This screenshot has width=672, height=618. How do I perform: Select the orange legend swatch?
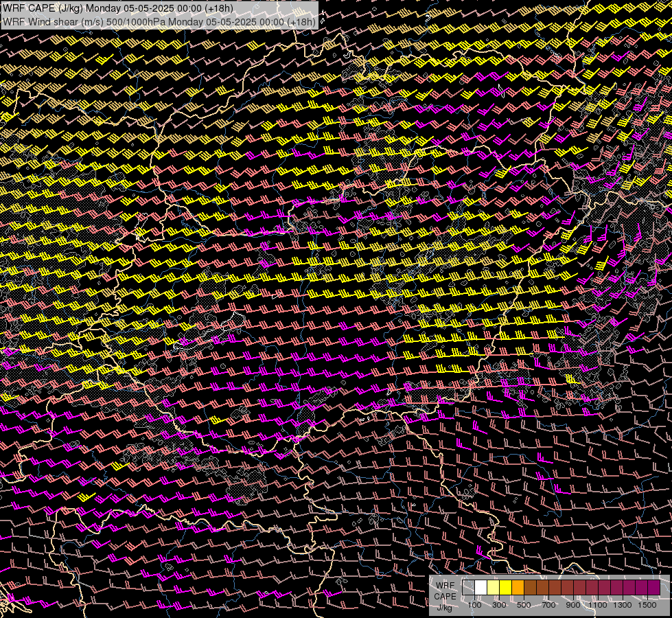(x=518, y=588)
